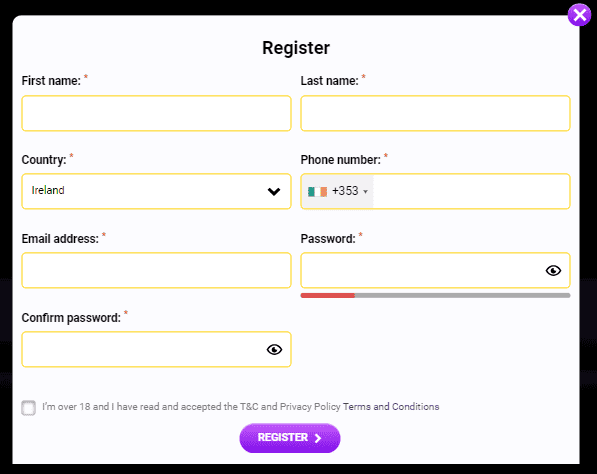This screenshot has width=597, height=474.
Task: Close the Register dialog with purple X
Action: [579, 15]
